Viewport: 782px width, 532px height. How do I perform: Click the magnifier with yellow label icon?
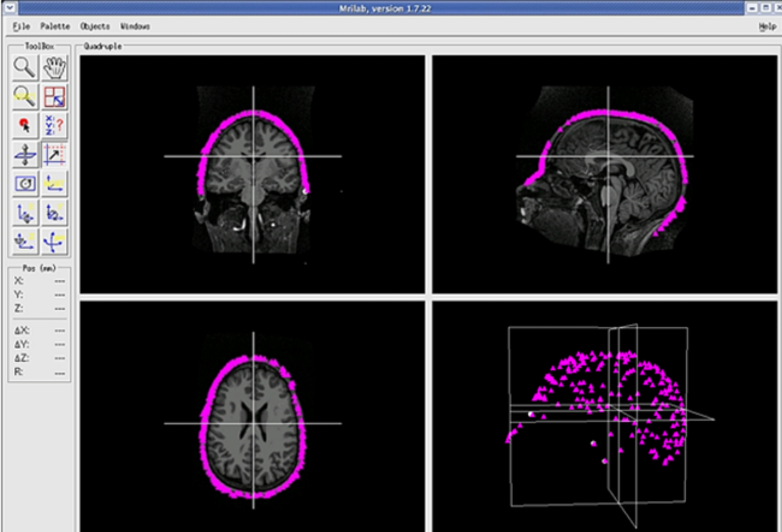click(25, 97)
